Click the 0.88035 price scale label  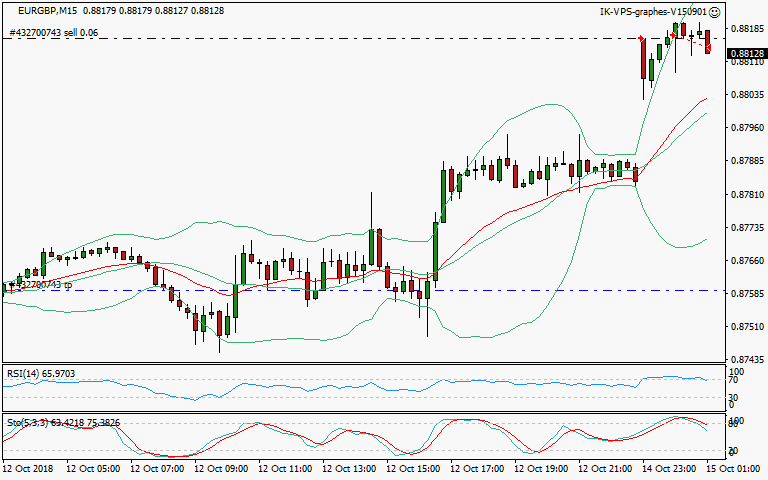click(744, 95)
